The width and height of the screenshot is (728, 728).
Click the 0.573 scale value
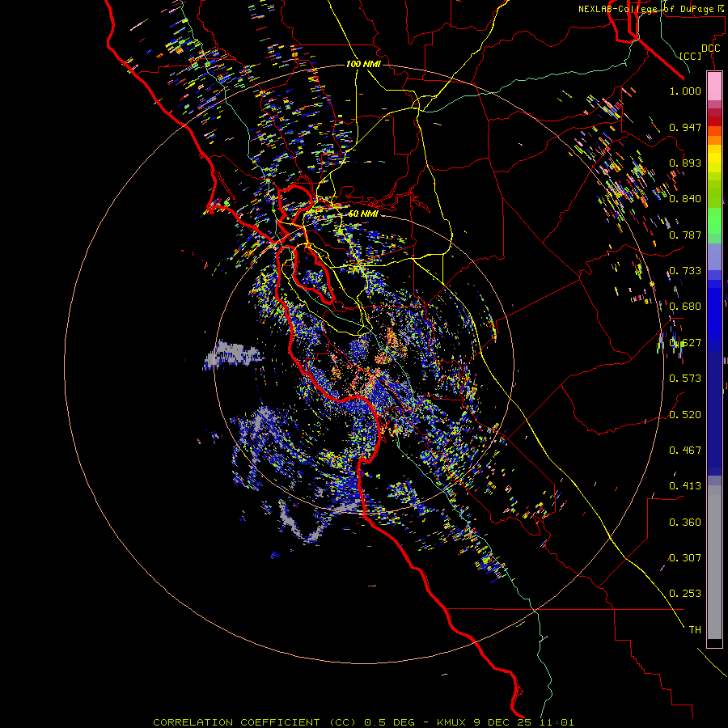685,379
